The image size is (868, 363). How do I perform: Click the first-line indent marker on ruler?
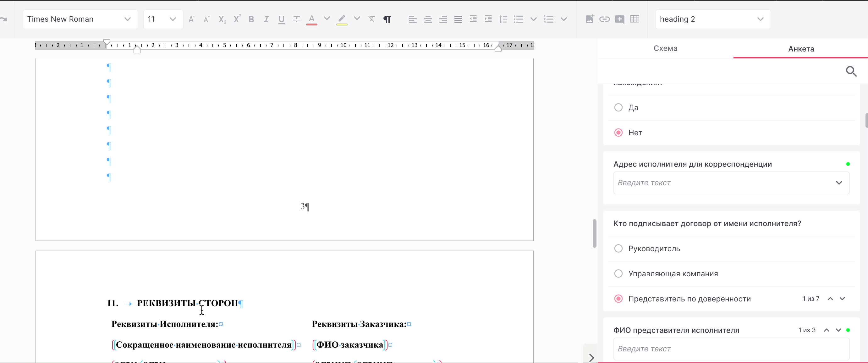[107, 42]
